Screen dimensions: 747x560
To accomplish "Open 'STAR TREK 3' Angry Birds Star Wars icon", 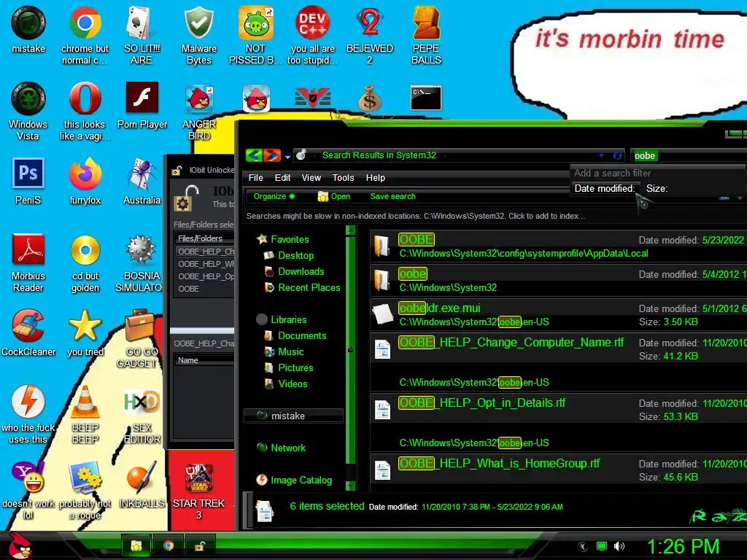I will pos(198,491).
